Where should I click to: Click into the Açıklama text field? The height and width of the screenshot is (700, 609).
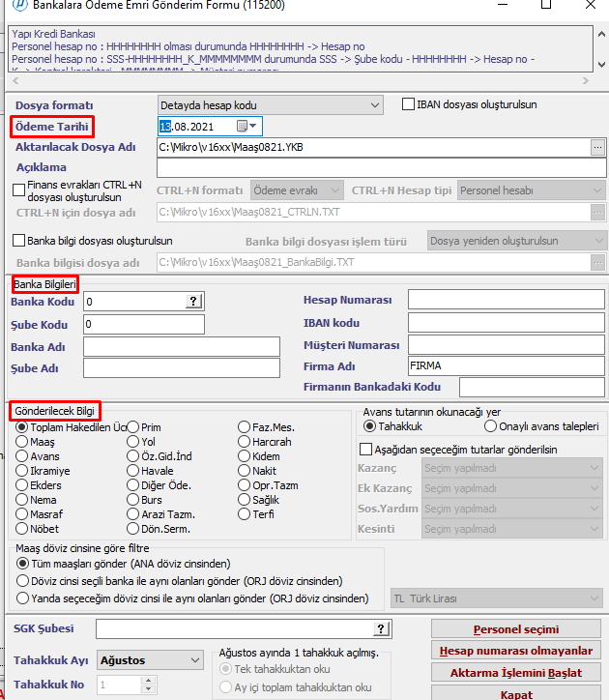coord(382,167)
